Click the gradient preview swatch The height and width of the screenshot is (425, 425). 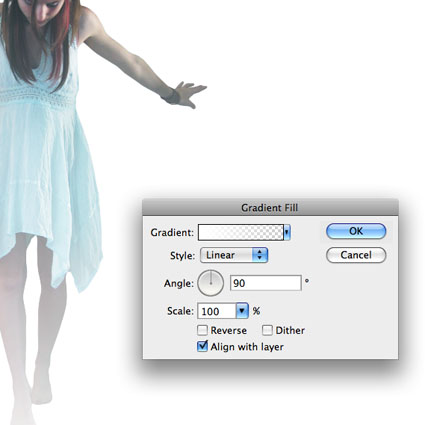241,232
